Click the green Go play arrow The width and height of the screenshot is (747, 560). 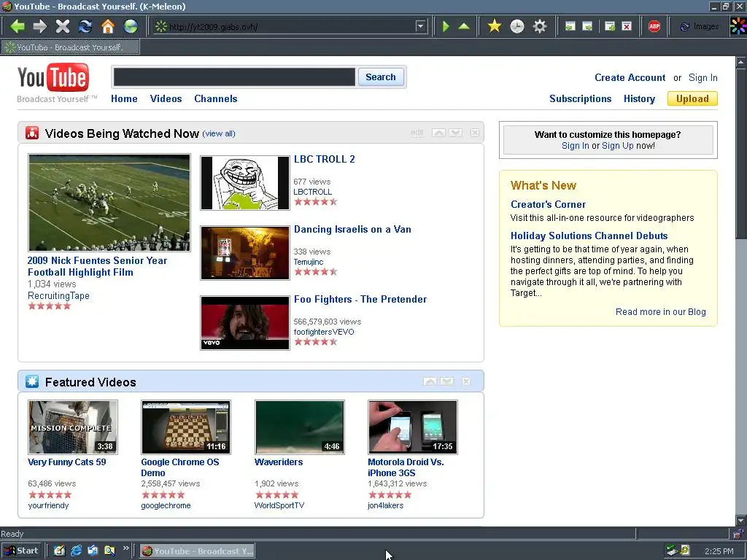pyautogui.click(x=446, y=26)
